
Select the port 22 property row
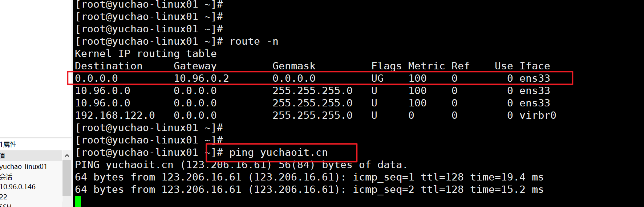(x=4, y=197)
